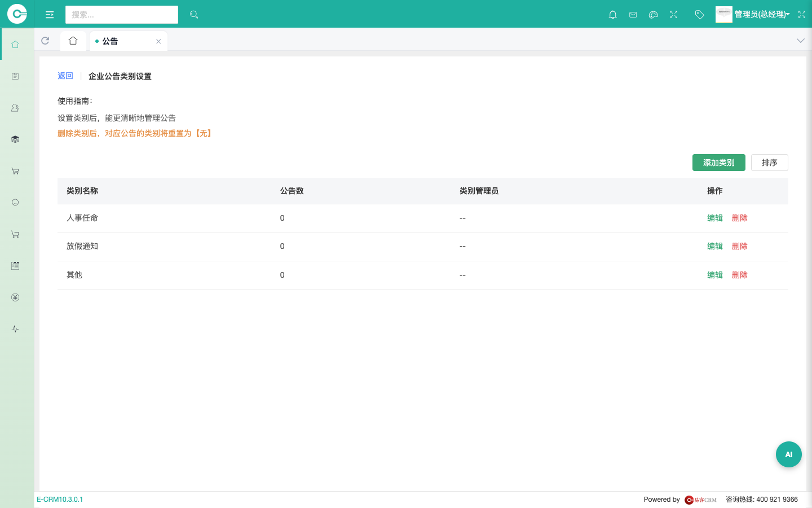812x508 pixels.
Task: Click the 添加类别 button
Action: [719, 163]
